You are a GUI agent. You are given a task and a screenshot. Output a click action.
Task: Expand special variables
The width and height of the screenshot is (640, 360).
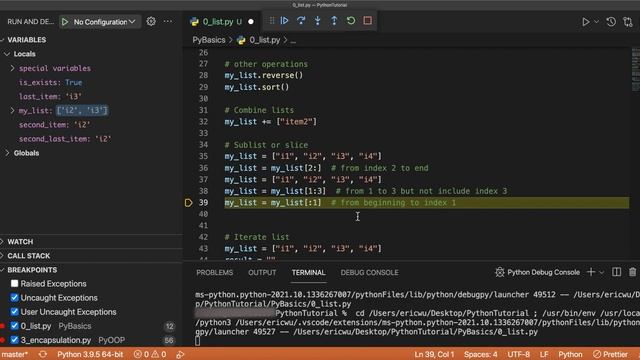coord(12,68)
